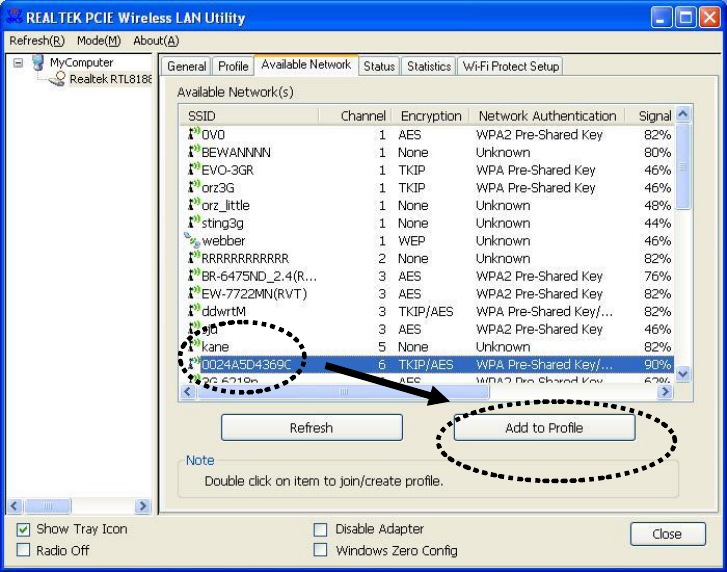The width and height of the screenshot is (727, 572).
Task: Click the network list horizontal scrollbar thumb
Action: (343, 392)
